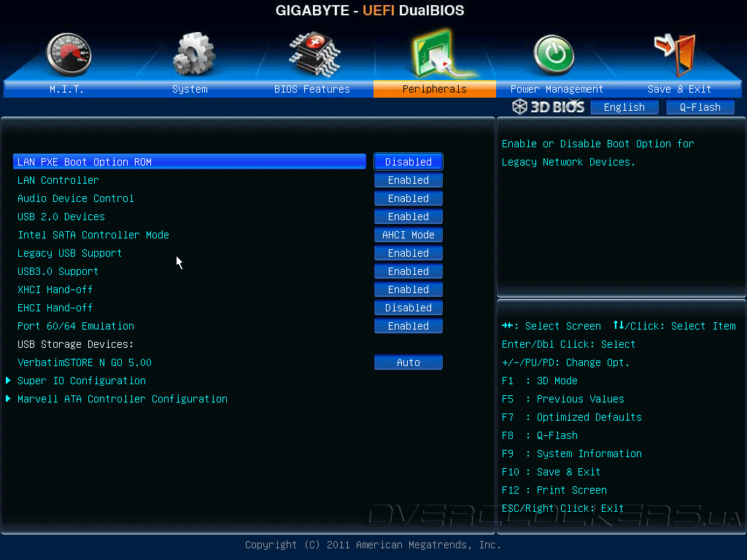Click the BIOS Features chip icon
The height and width of the screenshot is (560, 747).
(315, 55)
